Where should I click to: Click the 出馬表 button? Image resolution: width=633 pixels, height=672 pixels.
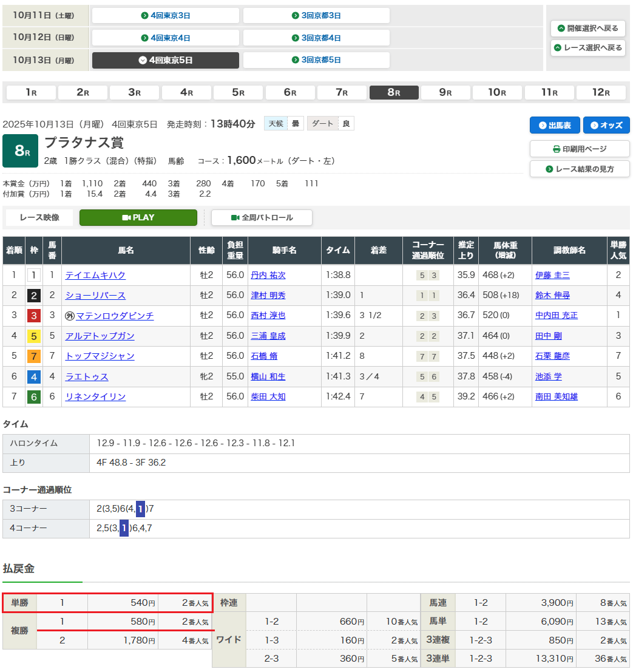pyautogui.click(x=554, y=125)
